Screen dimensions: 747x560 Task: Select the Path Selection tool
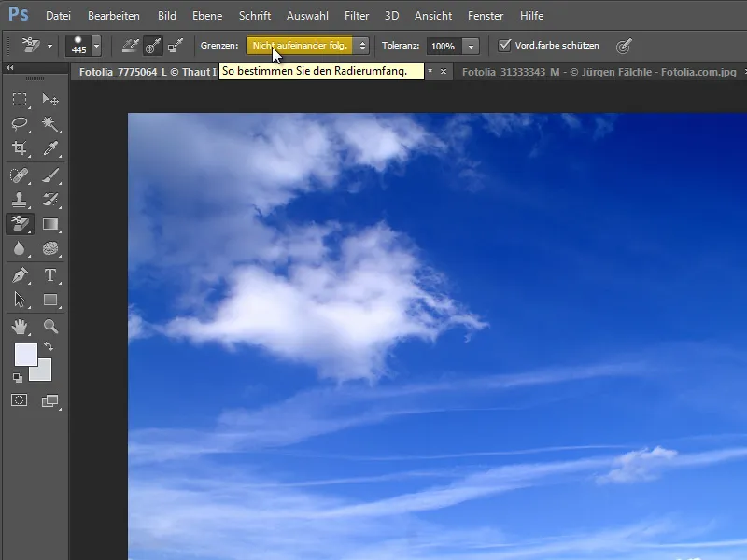click(x=20, y=300)
